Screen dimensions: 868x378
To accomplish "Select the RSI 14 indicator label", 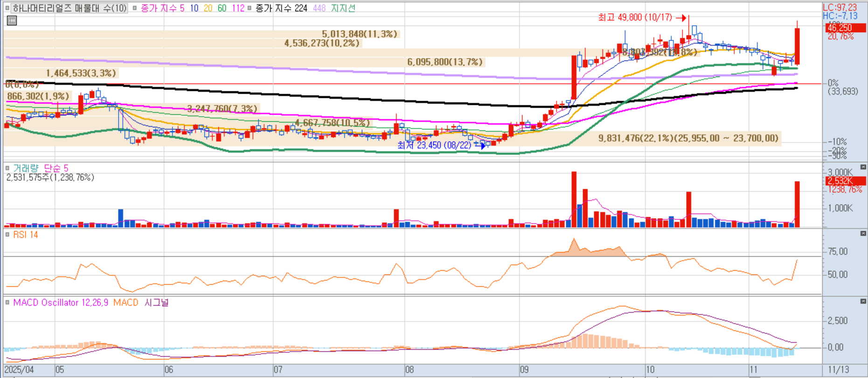I will (x=26, y=234).
